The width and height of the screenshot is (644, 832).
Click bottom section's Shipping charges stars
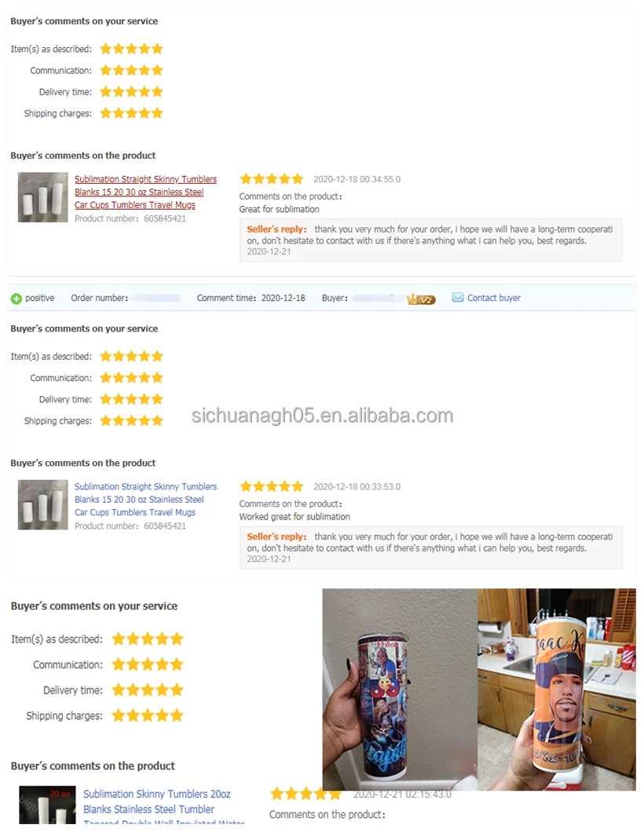pos(148,715)
